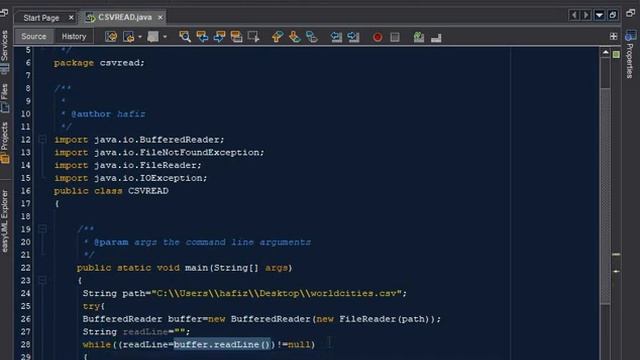Image resolution: width=640 pixels, height=360 pixels.
Task: Open the documents list dropdown arrow
Action: click(x=599, y=15)
